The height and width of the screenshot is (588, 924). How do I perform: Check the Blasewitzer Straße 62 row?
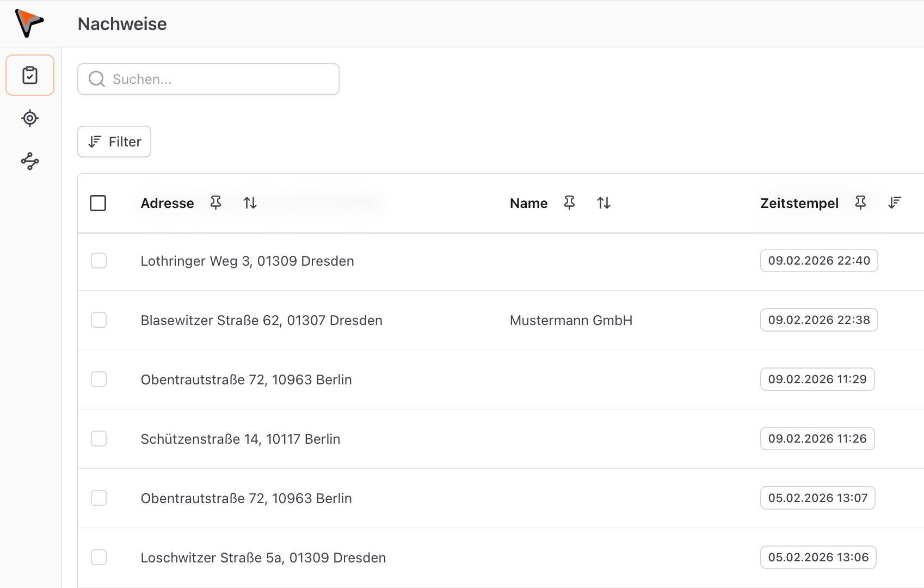(98, 320)
